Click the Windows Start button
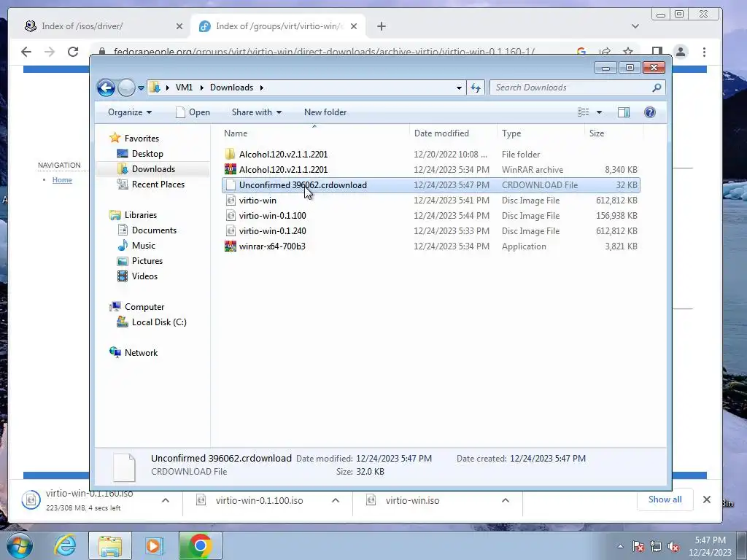747x560 pixels. click(x=18, y=545)
